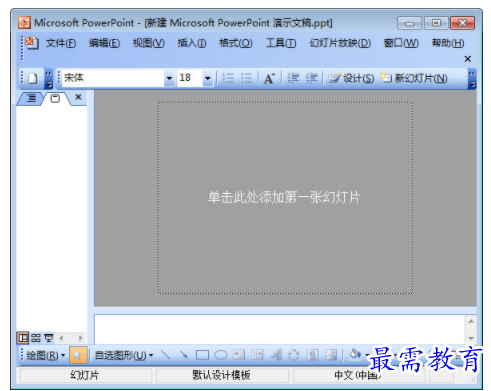Select the Rectangle drawing tool
This screenshot has height=391, width=491.
pos(202,355)
